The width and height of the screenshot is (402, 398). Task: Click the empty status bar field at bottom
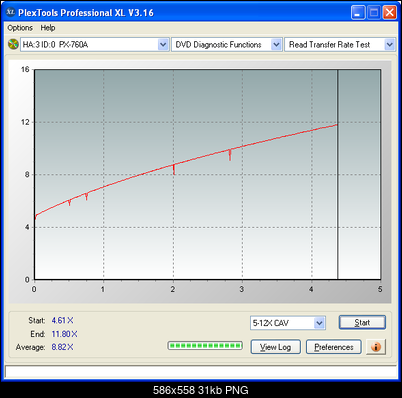(x=201, y=371)
